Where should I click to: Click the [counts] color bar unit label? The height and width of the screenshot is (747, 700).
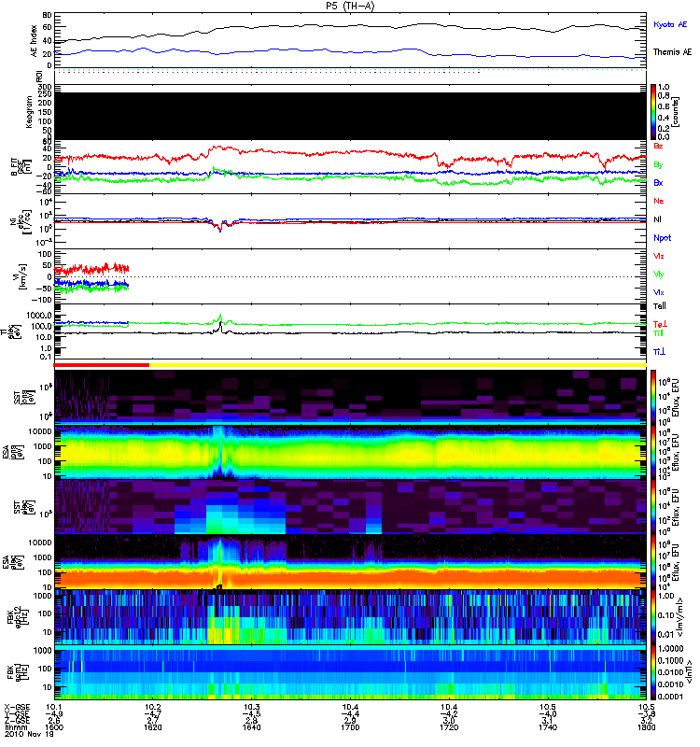click(676, 112)
